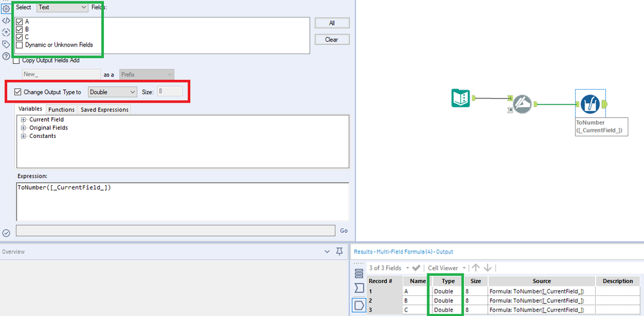Viewport: 644px width, 316px height.
Task: Click the down arrow in Results toolbar
Action: coord(487,268)
